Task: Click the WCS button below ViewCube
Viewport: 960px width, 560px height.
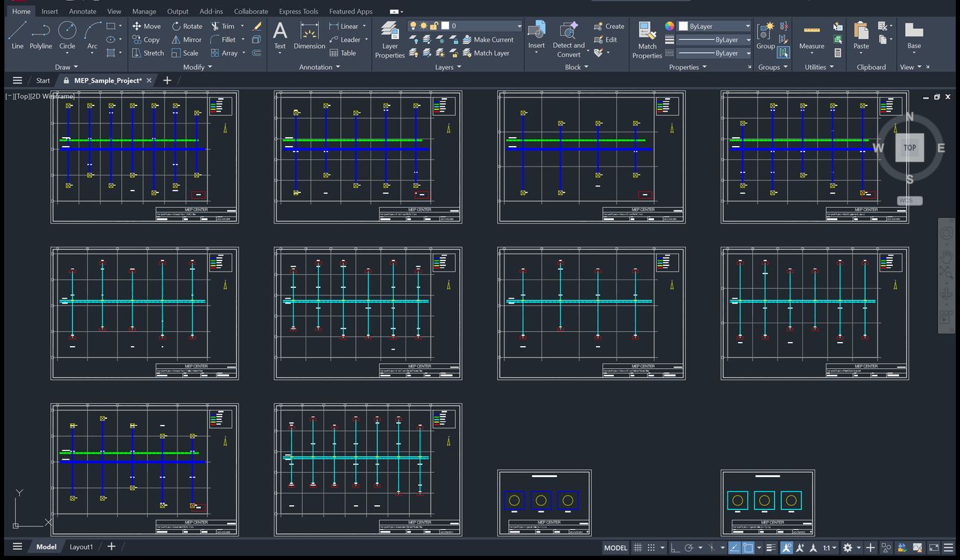Action: pos(910,201)
